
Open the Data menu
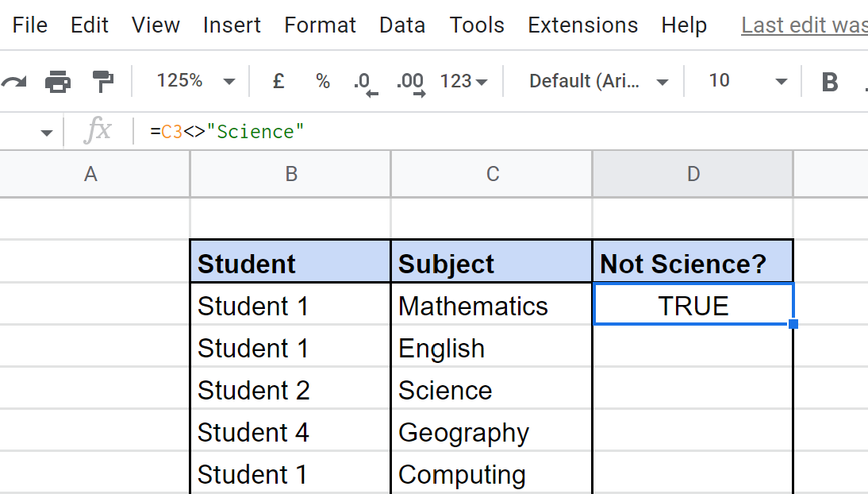point(402,25)
